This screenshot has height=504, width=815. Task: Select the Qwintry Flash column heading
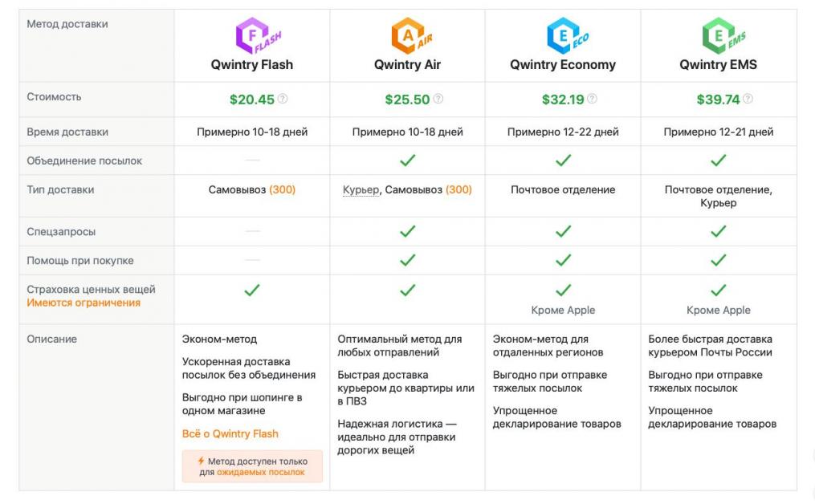click(251, 64)
